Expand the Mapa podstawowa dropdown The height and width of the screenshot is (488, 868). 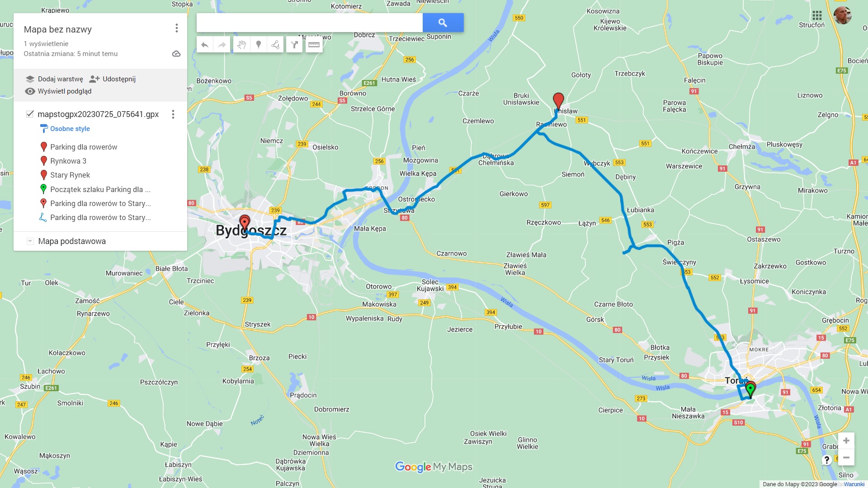(x=30, y=241)
